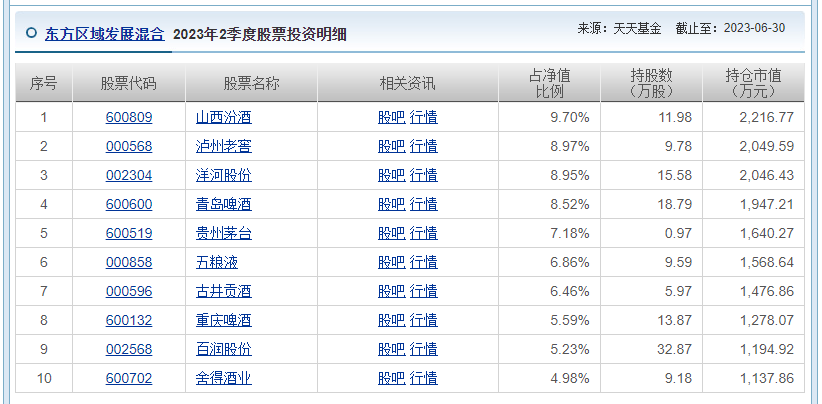Open 行情 for 百润股份
822x404 pixels.
[x=424, y=349]
